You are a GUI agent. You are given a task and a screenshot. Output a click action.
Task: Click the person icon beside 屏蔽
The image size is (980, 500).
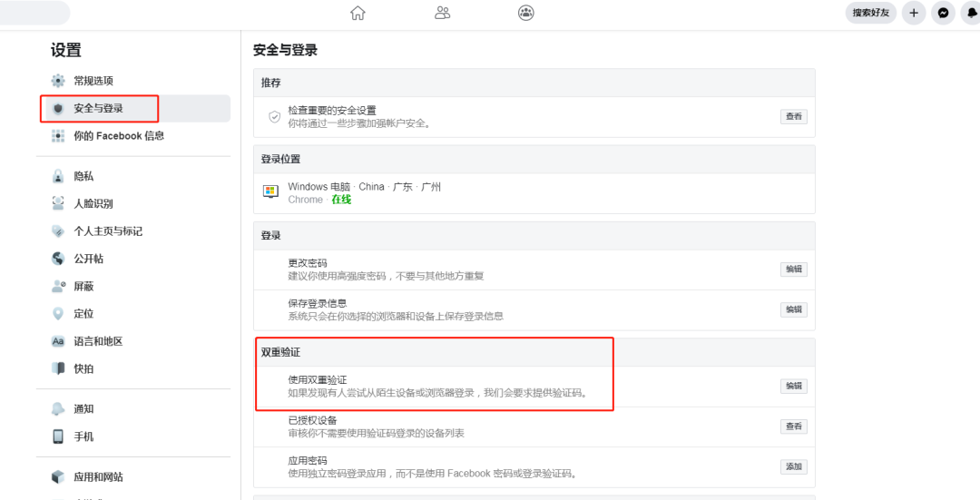(x=58, y=286)
